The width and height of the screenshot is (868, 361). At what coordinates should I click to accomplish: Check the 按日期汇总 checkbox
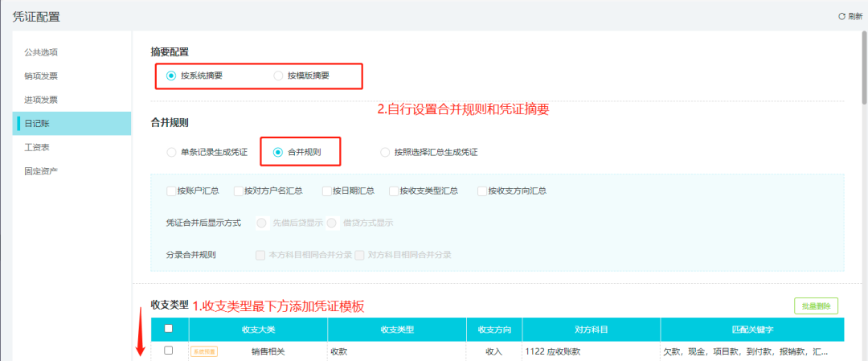pyautogui.click(x=326, y=191)
